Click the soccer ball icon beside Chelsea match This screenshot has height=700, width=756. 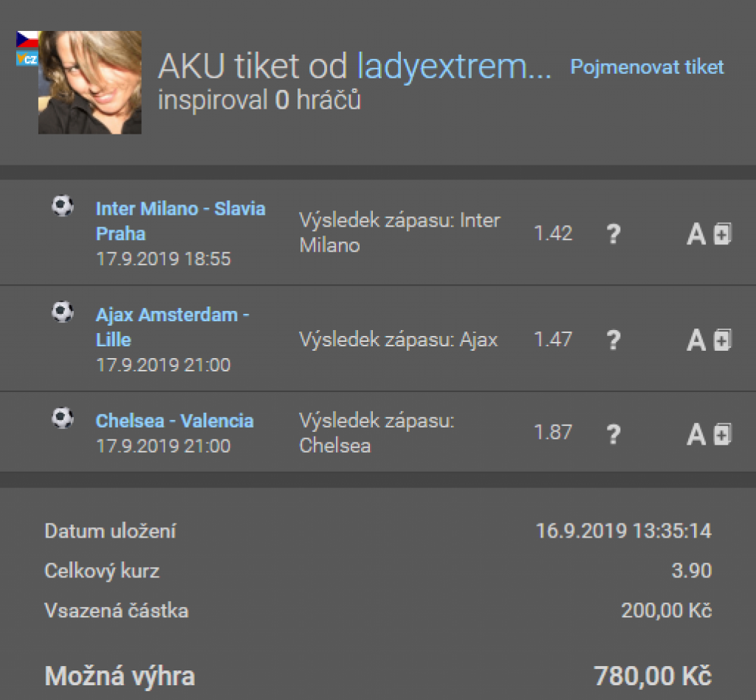point(63,419)
